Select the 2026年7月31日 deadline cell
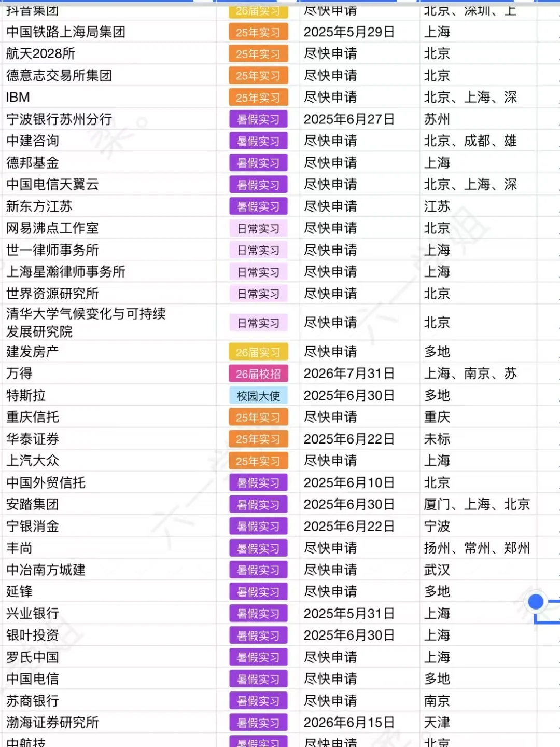560x747 pixels. [359, 374]
